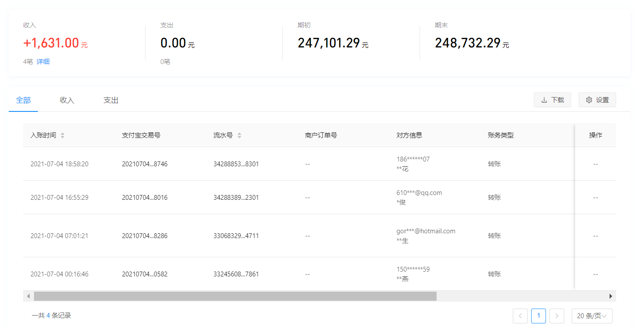Click the next page chevron icon
Image resolution: width=644 pixels, height=326 pixels.
pyautogui.click(x=556, y=316)
